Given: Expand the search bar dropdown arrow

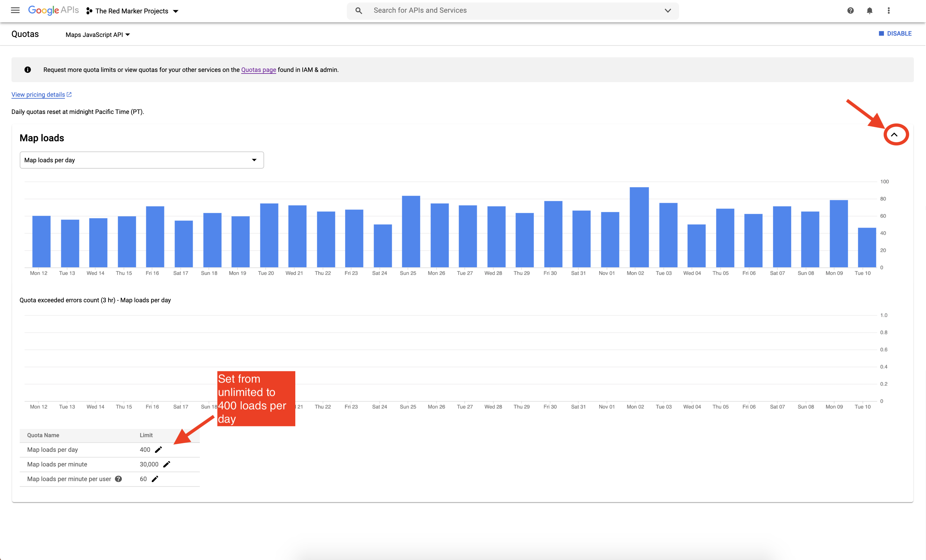Looking at the screenshot, I should click(668, 10).
